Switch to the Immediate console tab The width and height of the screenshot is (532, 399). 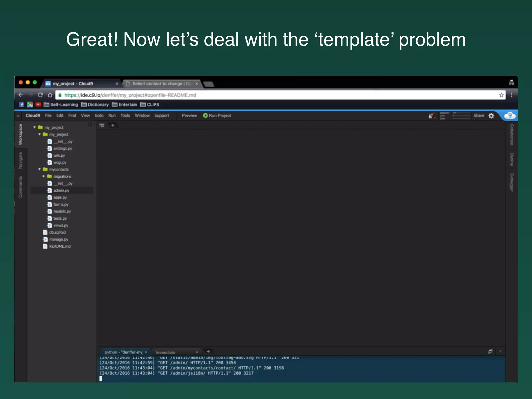165,352
